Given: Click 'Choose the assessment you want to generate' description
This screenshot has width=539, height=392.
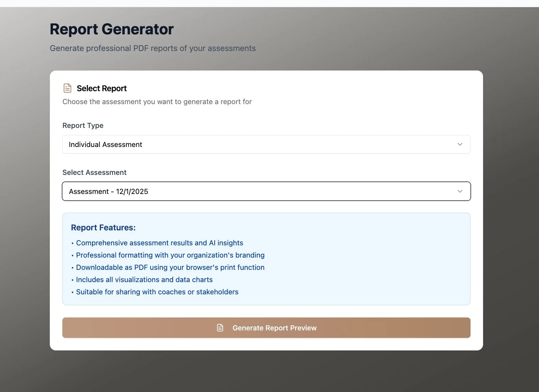Looking at the screenshot, I should point(157,102).
